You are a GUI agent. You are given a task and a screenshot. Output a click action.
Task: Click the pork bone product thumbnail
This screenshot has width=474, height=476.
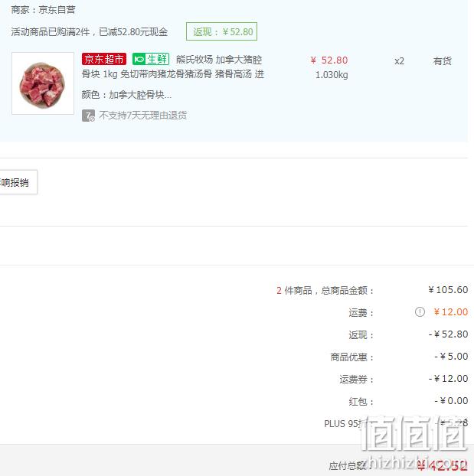[43, 83]
